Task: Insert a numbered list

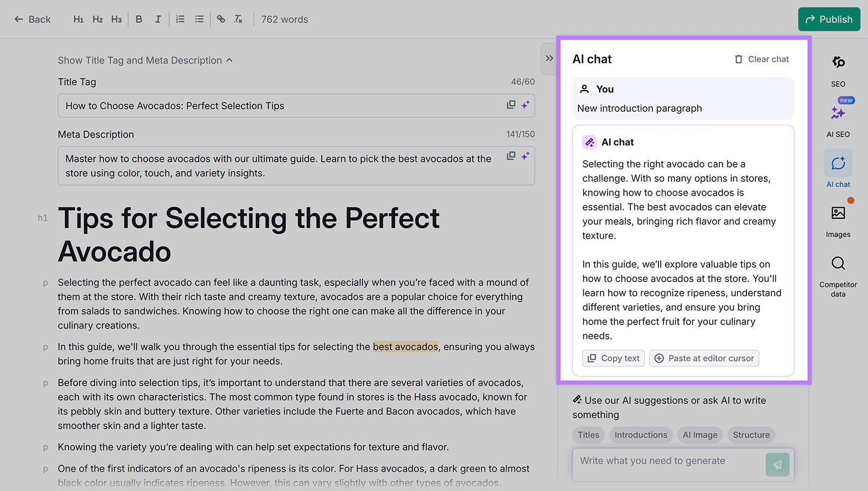Action: 180,18
